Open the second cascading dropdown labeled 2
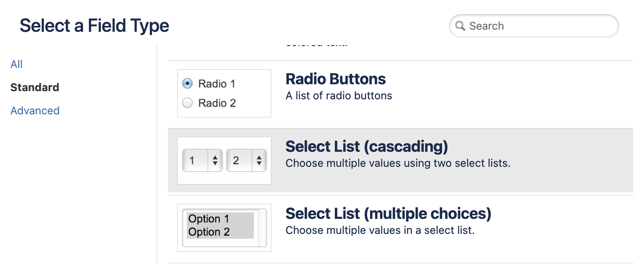This screenshot has height=264, width=644. [240, 161]
